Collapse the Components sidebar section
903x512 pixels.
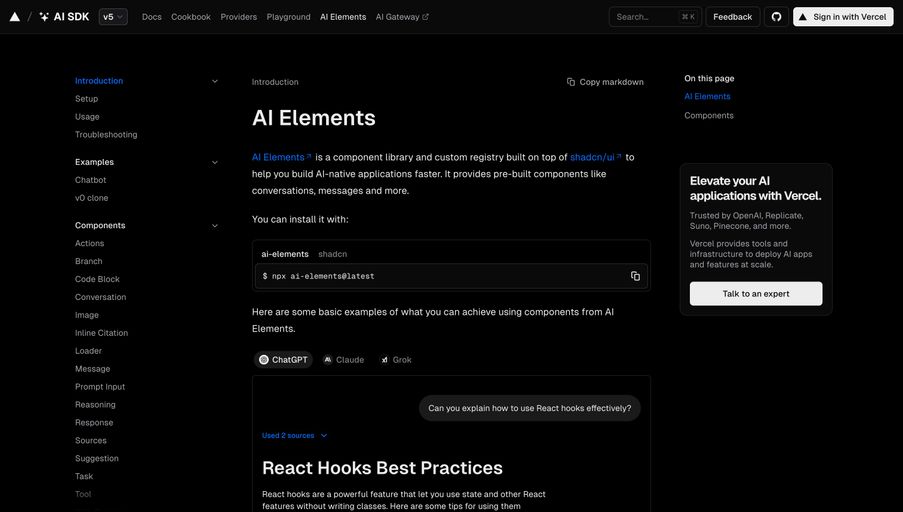coord(215,226)
